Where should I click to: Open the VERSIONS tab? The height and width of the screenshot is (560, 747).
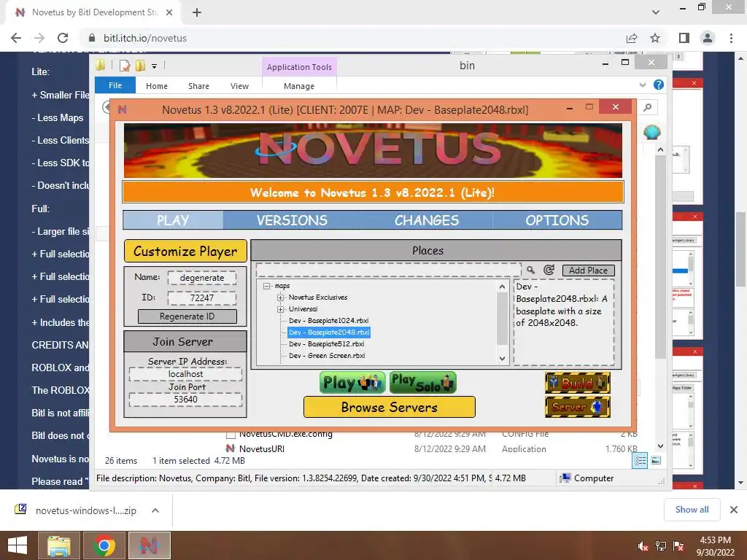292,220
